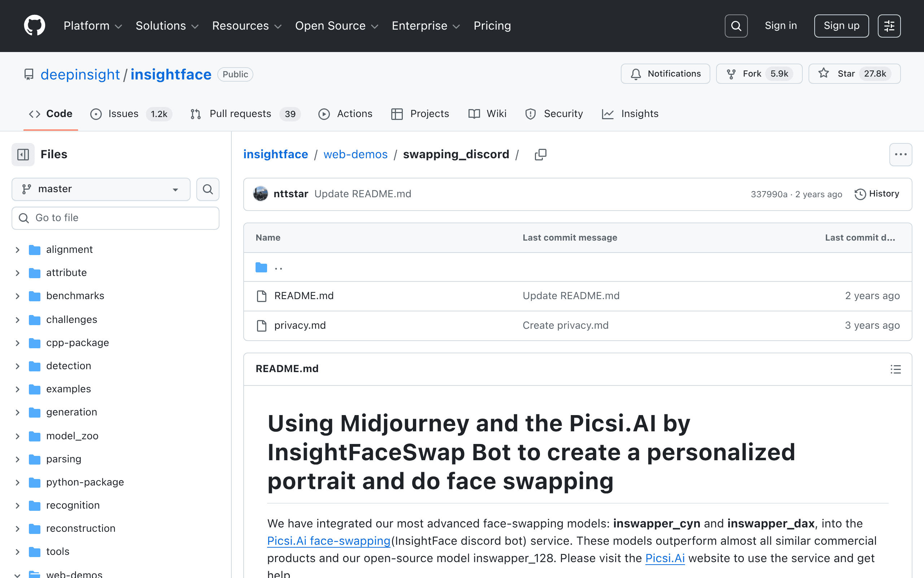
Task: Click the Star icon
Action: tap(824, 73)
